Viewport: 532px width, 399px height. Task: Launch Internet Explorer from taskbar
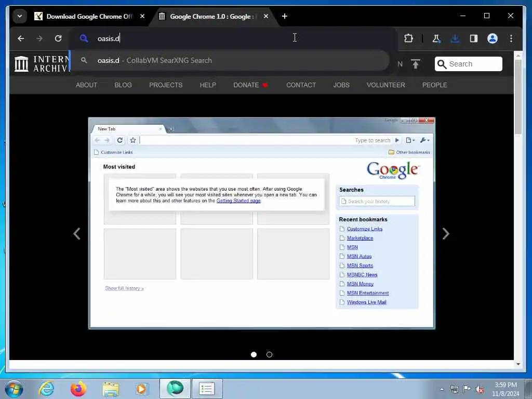tap(46, 389)
